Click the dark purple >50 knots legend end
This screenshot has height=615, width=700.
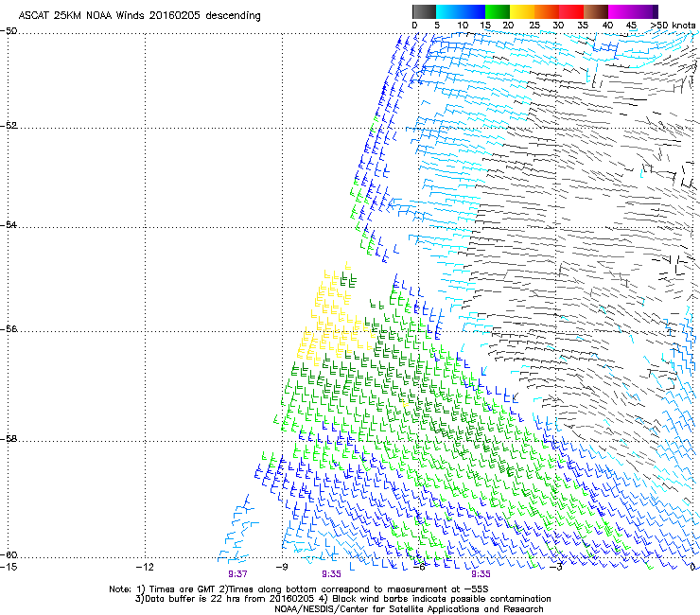coord(656,11)
